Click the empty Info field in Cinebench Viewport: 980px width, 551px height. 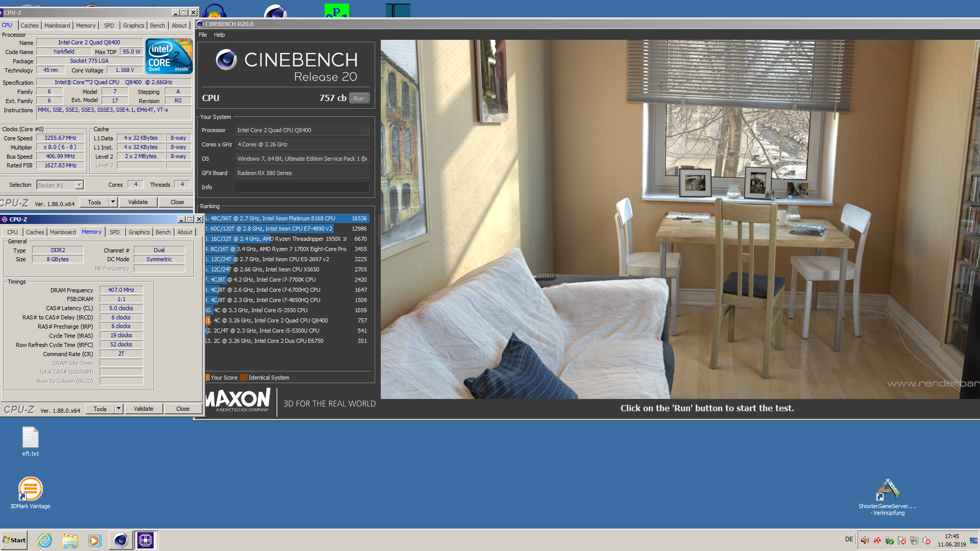[x=302, y=187]
